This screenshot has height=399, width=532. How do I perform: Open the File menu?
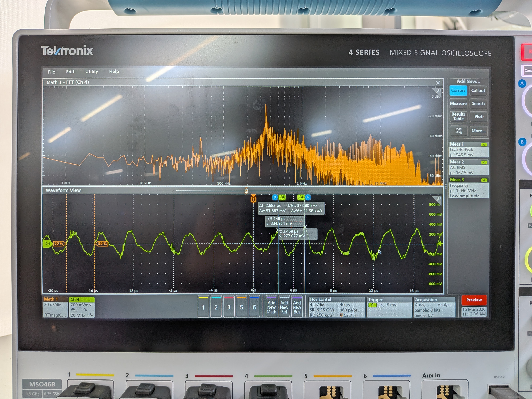tap(51, 72)
